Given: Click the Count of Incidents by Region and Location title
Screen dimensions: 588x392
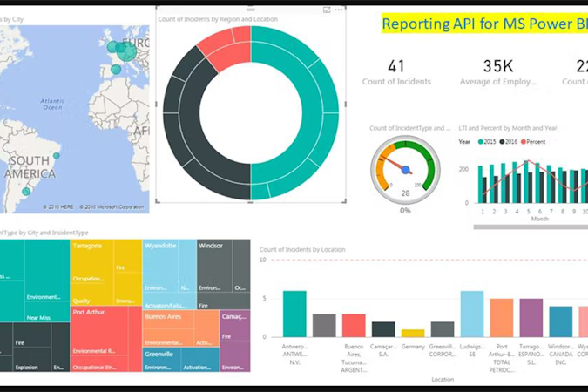Looking at the screenshot, I should coord(218,19).
